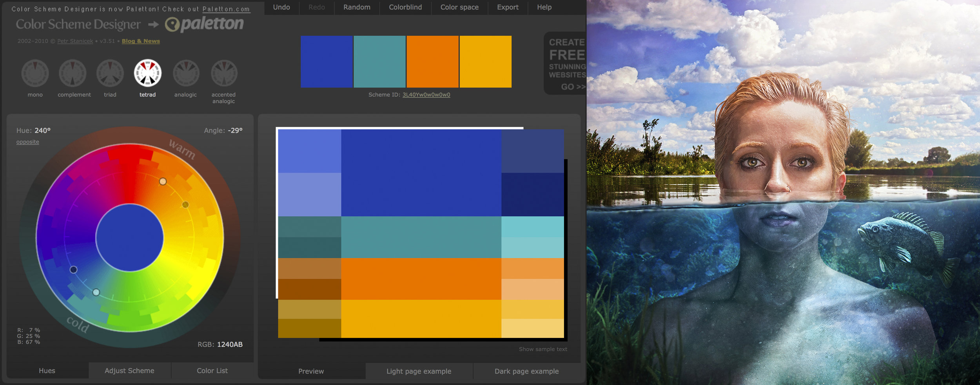Click the Scheme ID 3L40Yw0w0w0w0 link
The width and height of the screenshot is (980, 385).
pyautogui.click(x=426, y=95)
